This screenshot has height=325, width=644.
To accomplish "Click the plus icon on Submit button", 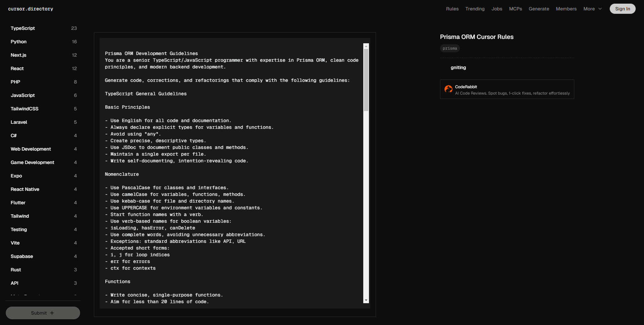I will coord(52,313).
